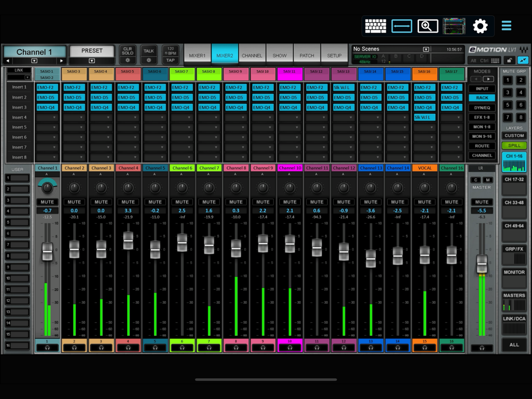The height and width of the screenshot is (399, 532).
Task: Toggle mute group 3
Action: (x=507, y=92)
